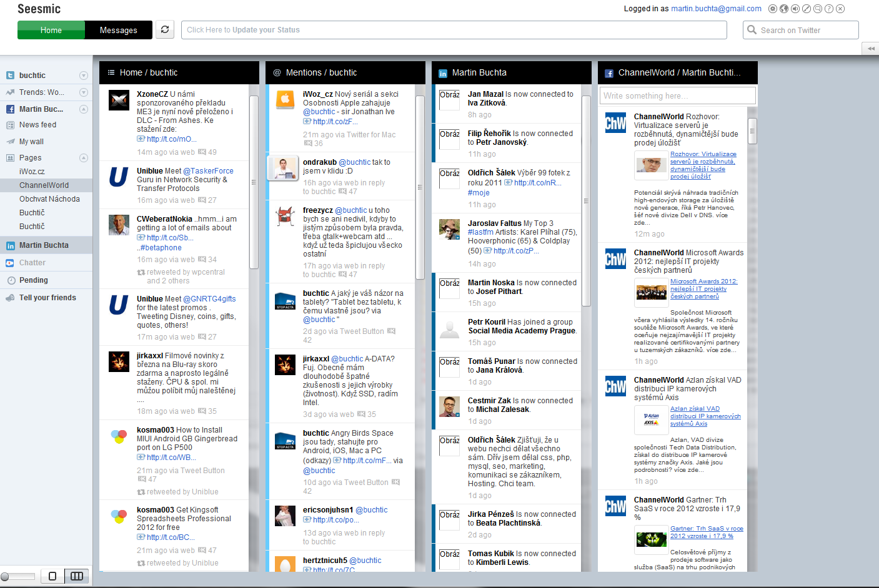Switch to multi-column view
The image size is (879, 588).
[77, 576]
